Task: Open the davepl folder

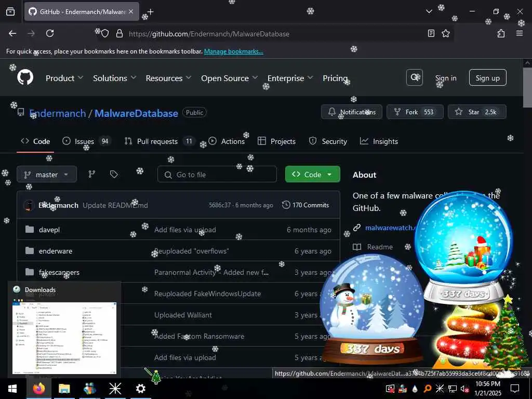Action: [49, 230]
